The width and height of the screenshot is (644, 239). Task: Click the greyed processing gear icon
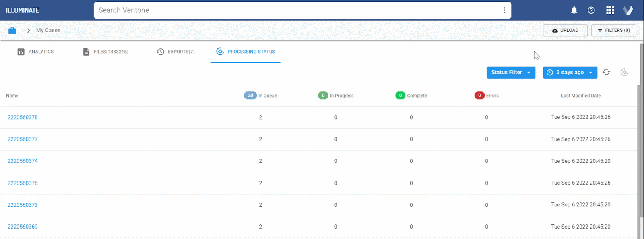(x=624, y=72)
